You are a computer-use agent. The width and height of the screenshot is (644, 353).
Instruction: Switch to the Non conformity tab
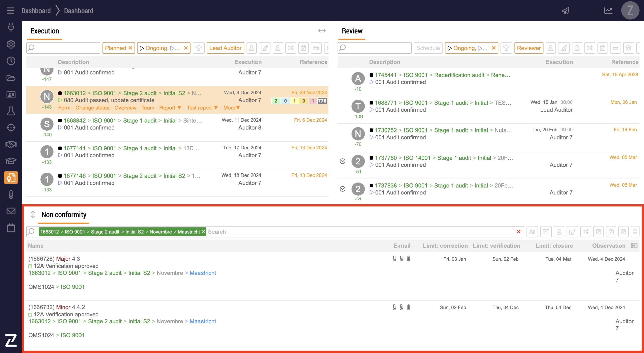[x=64, y=215]
